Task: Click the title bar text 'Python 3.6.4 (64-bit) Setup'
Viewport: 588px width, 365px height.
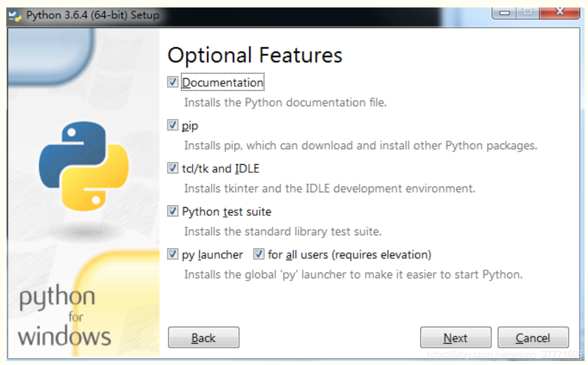Action: [x=92, y=15]
